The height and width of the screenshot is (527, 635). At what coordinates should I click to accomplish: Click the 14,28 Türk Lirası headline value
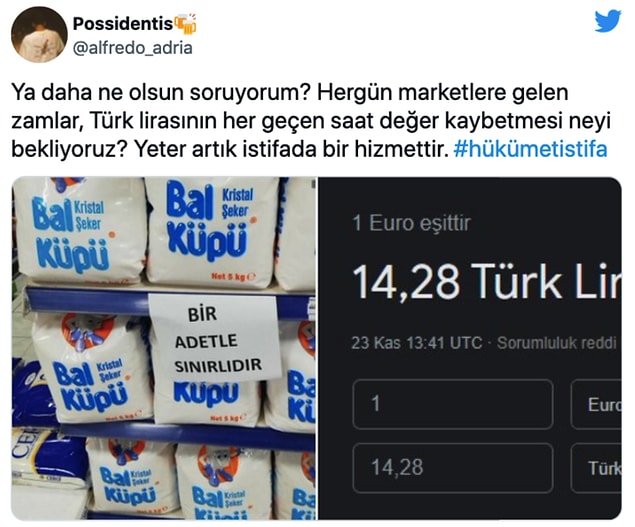pyautogui.click(x=486, y=282)
